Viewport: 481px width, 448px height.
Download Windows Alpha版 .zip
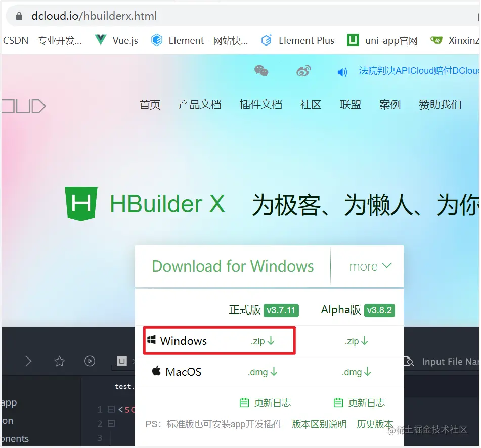coord(357,341)
